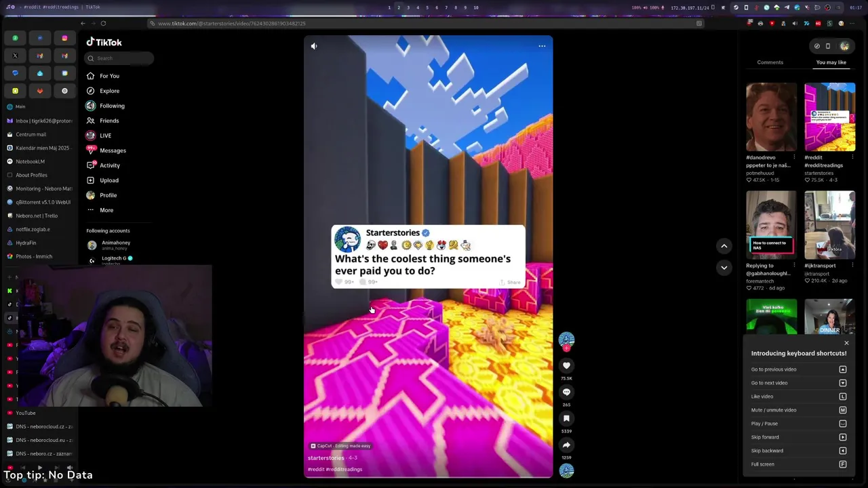Screen dimensions: 868x488
Task: Click the #reddit hashtag in the caption
Action: point(316,469)
